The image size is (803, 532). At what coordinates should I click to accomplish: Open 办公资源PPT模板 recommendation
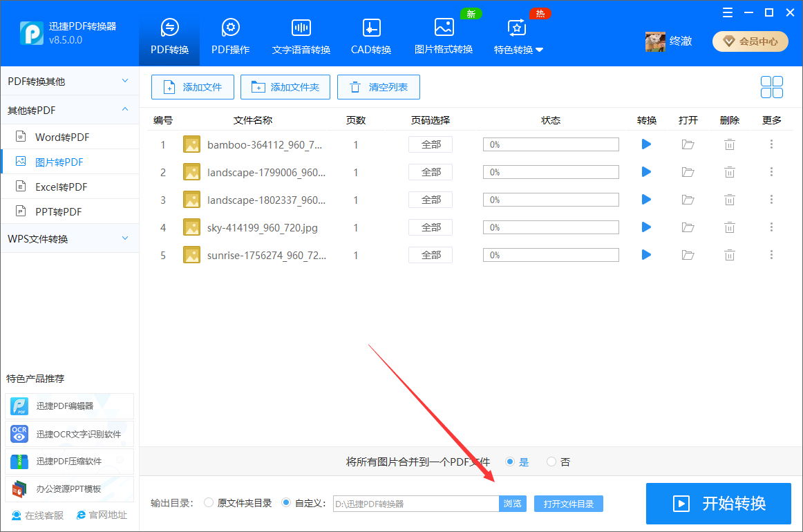click(69, 489)
